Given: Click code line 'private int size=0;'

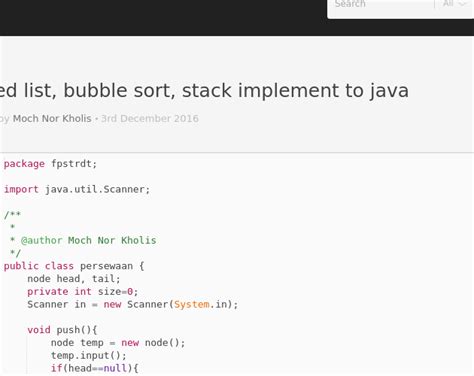Looking at the screenshot, I should [x=83, y=292].
